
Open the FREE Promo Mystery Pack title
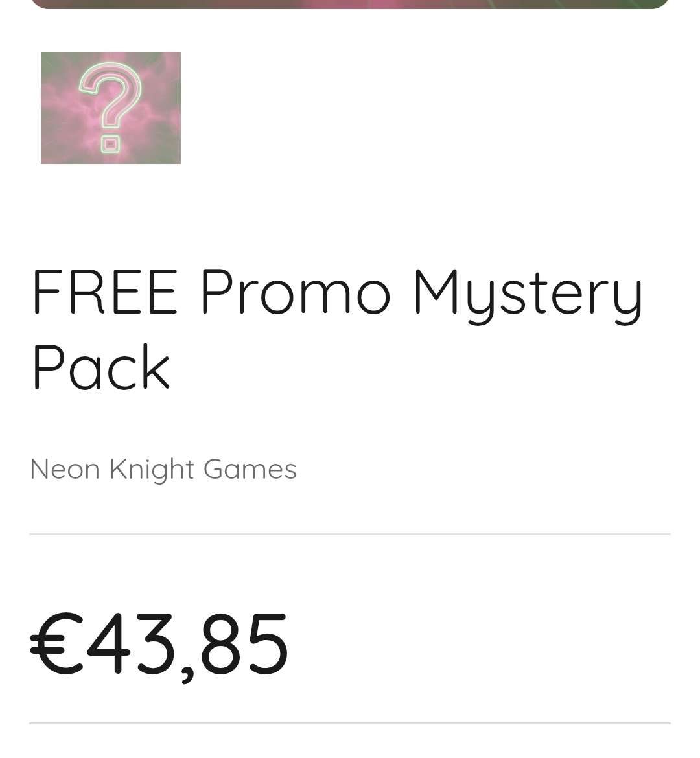336,328
